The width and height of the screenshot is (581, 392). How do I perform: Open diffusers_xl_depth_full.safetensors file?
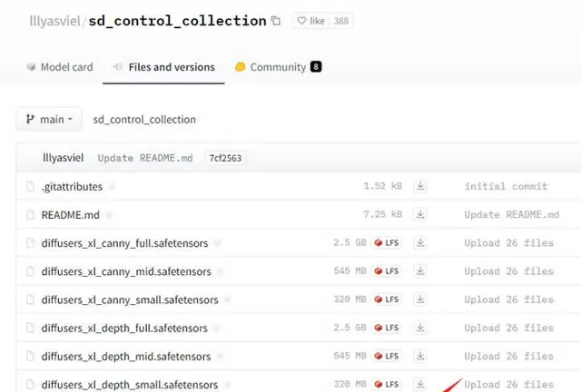tap(124, 328)
